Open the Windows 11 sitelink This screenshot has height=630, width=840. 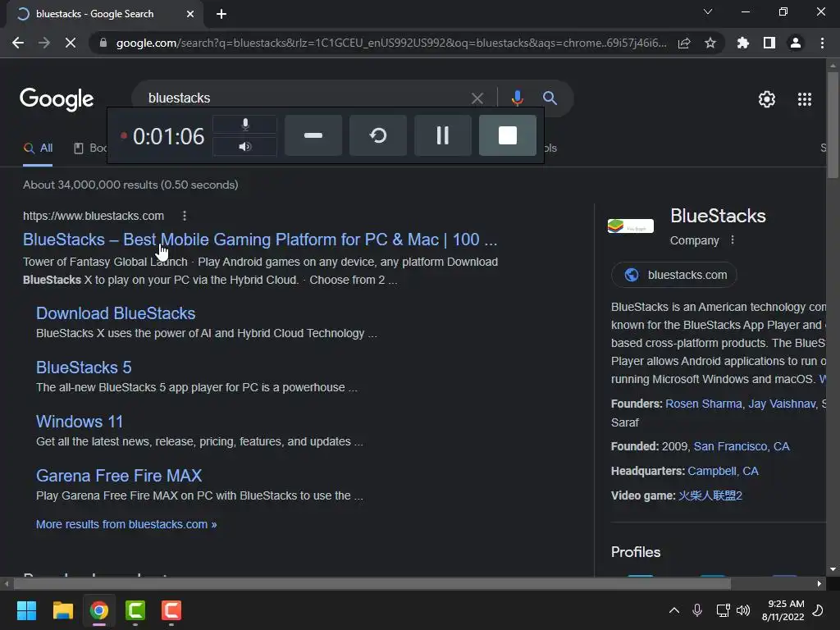tap(80, 422)
